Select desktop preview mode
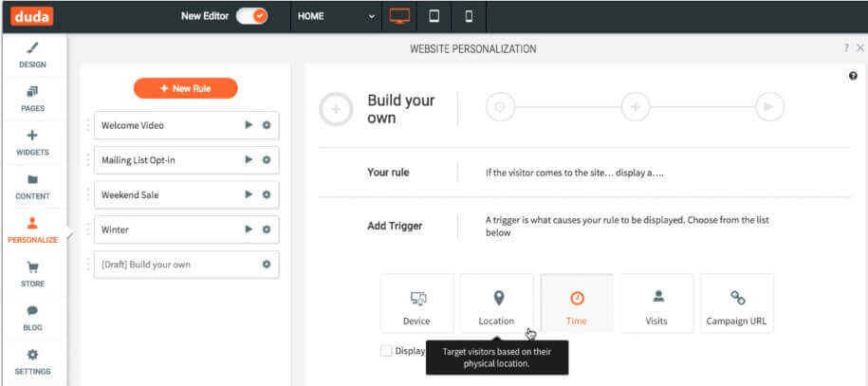Image resolution: width=868 pixels, height=386 pixels. (x=399, y=16)
